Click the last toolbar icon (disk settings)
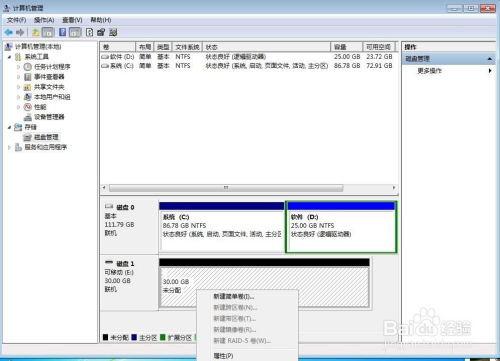Image resolution: width=500 pixels, height=361 pixels. click(x=113, y=32)
